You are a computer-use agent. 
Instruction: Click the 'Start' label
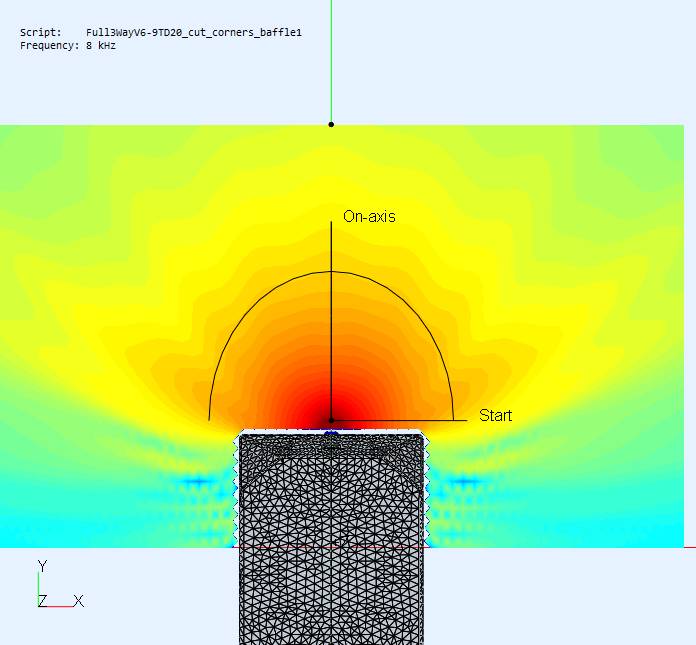point(495,415)
